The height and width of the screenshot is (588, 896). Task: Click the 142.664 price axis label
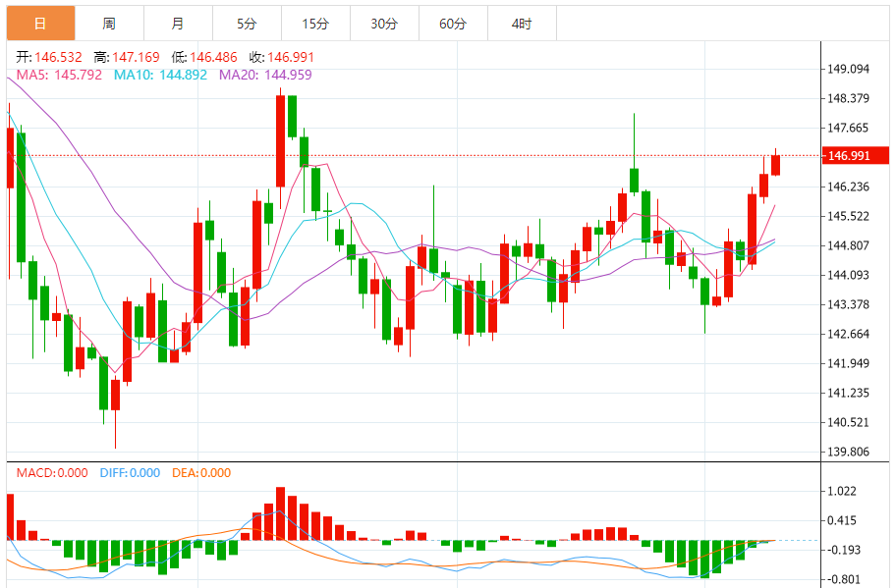click(x=848, y=334)
